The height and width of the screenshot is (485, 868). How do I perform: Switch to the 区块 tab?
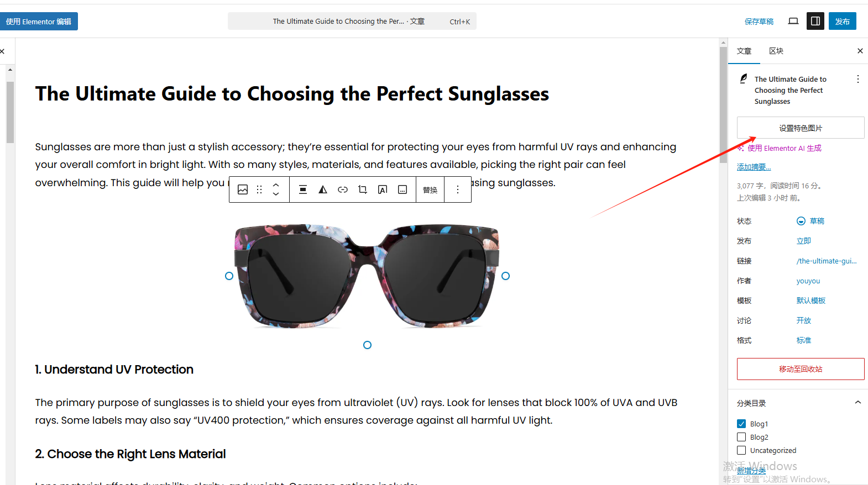click(776, 51)
